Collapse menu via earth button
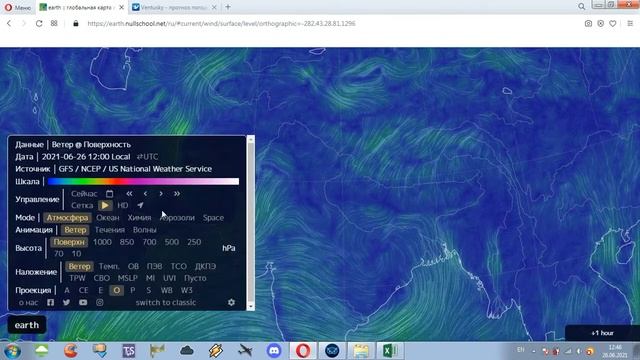The width and height of the screenshot is (640, 360). (27, 325)
